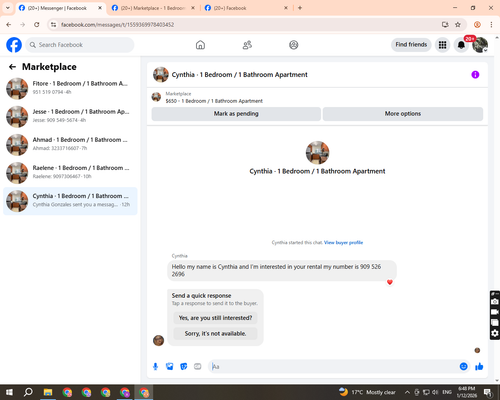The height and width of the screenshot is (400, 500).
Task: Open File Explorer from taskbar
Action: point(48,392)
